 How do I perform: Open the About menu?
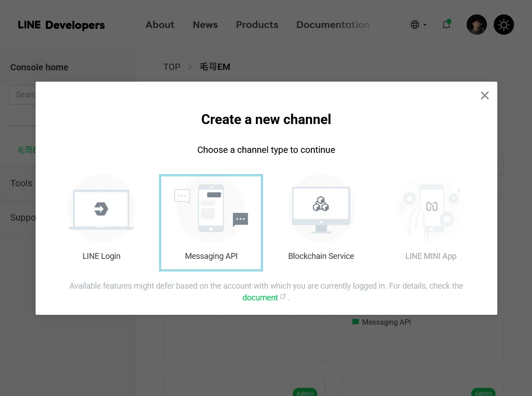point(160,25)
